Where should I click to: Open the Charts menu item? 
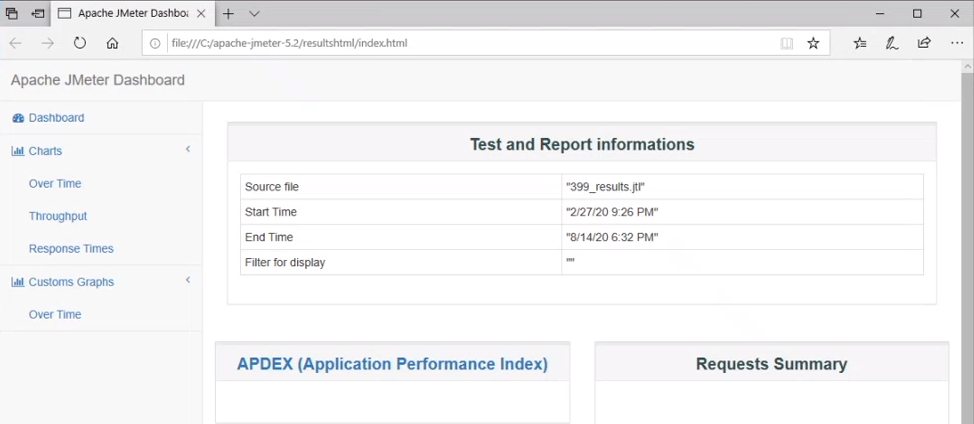(x=45, y=151)
